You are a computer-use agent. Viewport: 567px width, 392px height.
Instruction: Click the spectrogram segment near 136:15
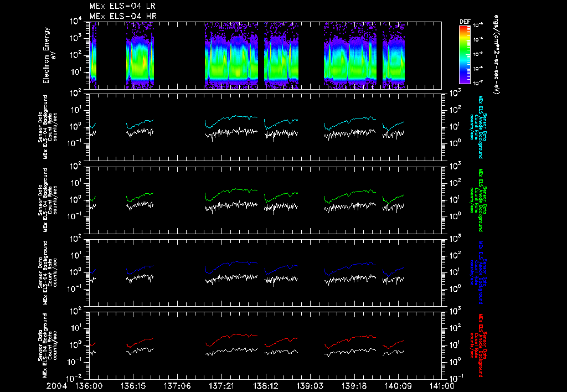(x=140, y=56)
